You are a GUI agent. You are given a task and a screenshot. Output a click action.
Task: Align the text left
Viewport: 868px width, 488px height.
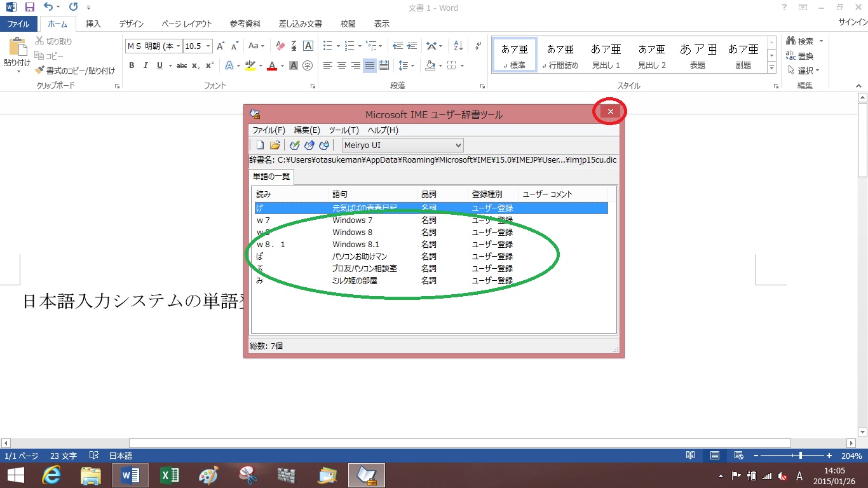click(x=328, y=65)
